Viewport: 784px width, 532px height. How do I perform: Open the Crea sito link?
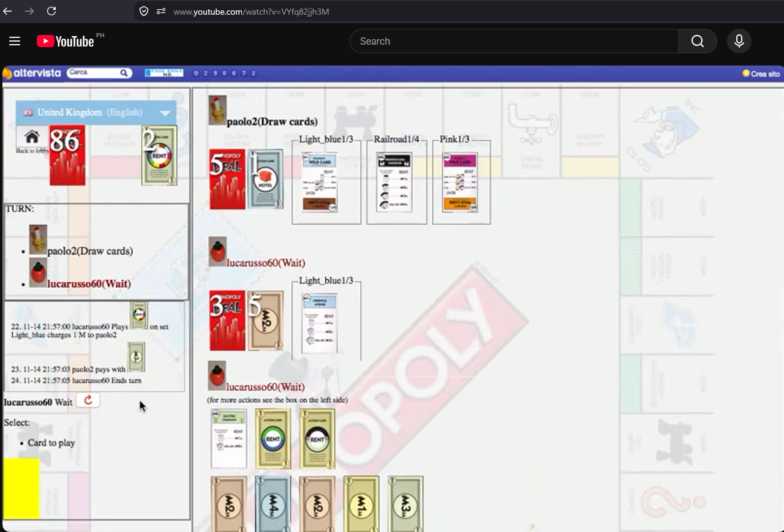761,73
